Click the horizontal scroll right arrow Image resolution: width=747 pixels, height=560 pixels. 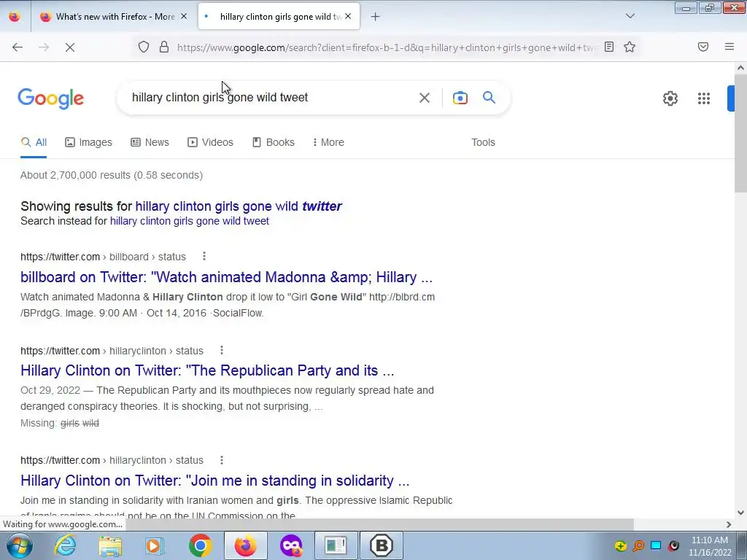pyautogui.click(x=729, y=524)
